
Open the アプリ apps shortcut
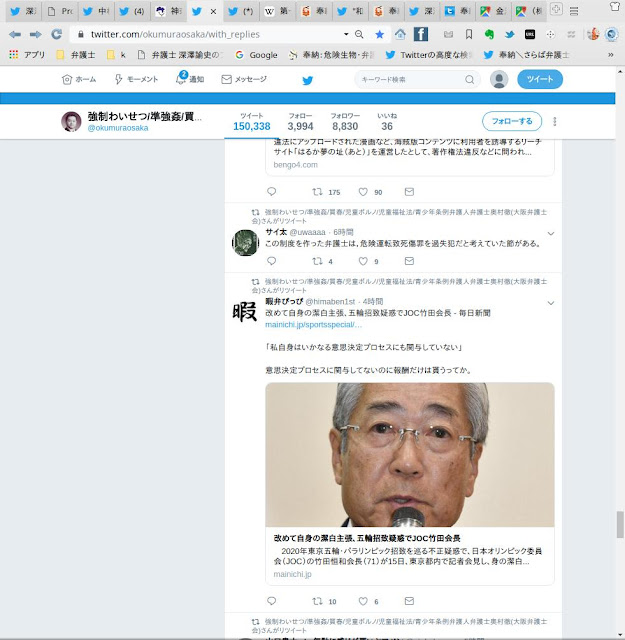click(27, 54)
